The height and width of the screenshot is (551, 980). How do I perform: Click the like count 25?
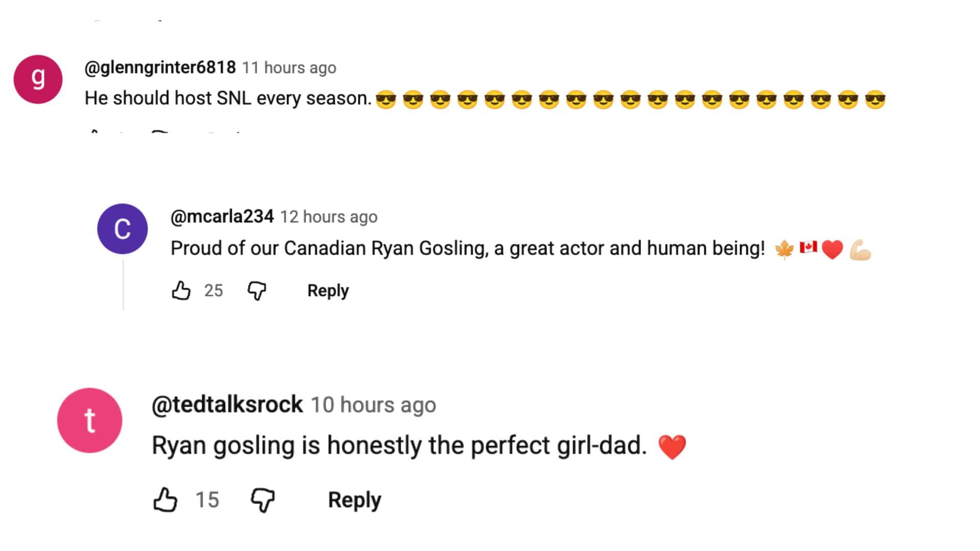pyautogui.click(x=213, y=291)
